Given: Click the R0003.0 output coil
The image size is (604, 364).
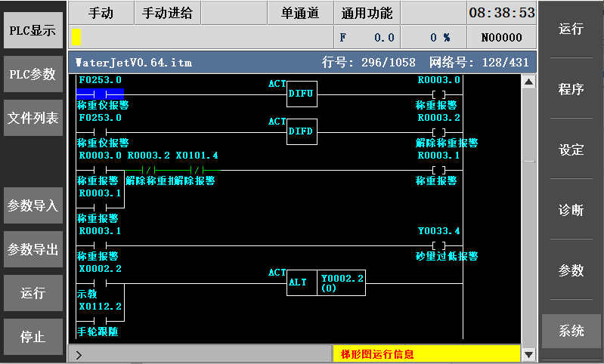Looking at the screenshot, I should tap(438, 94).
